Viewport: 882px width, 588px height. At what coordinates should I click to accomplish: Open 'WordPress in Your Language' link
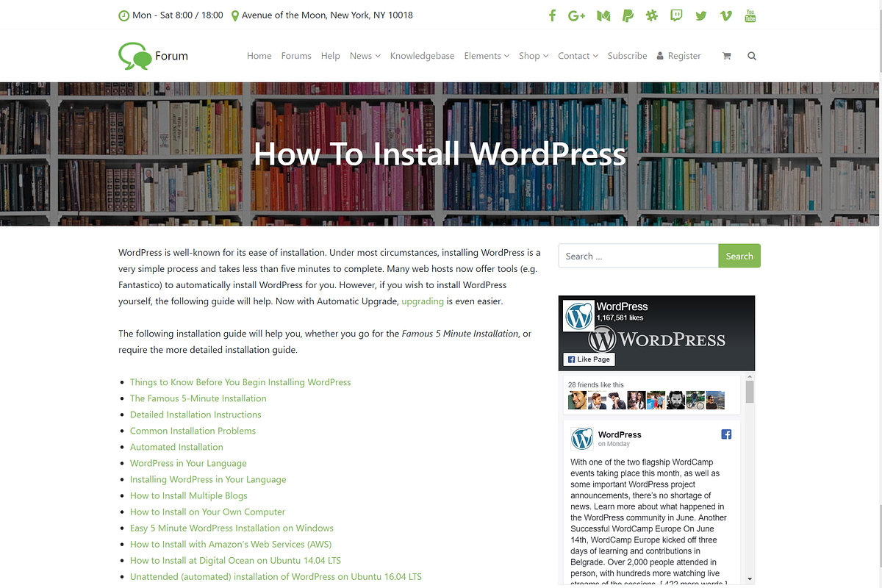point(188,463)
